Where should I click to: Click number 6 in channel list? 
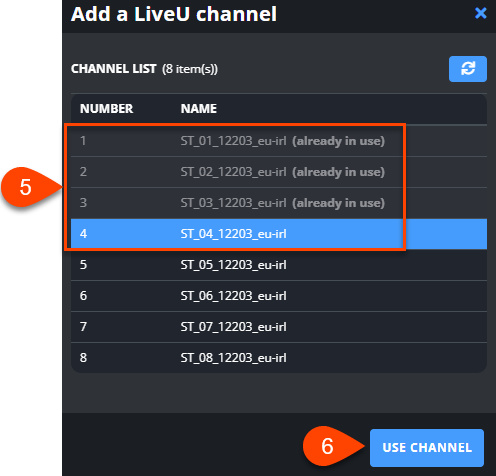tap(83, 296)
